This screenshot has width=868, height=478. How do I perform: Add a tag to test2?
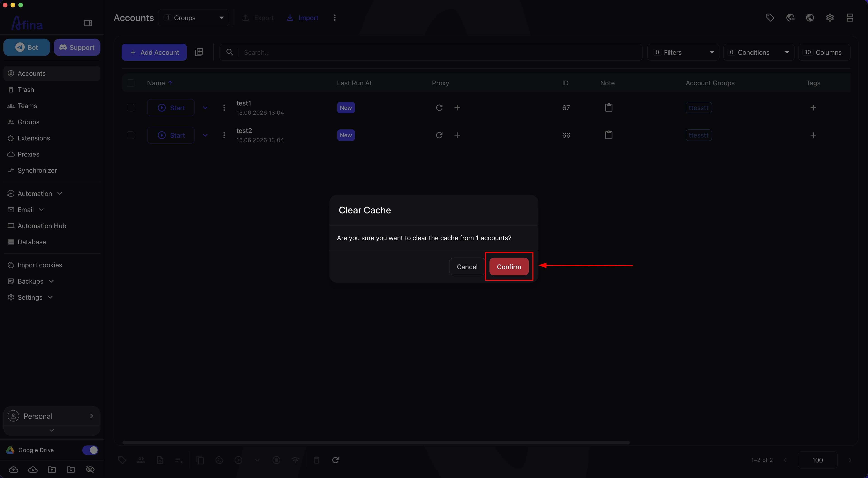point(813,135)
